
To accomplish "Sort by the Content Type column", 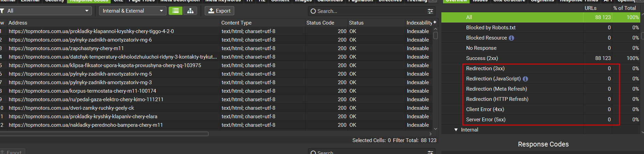I will [236, 23].
